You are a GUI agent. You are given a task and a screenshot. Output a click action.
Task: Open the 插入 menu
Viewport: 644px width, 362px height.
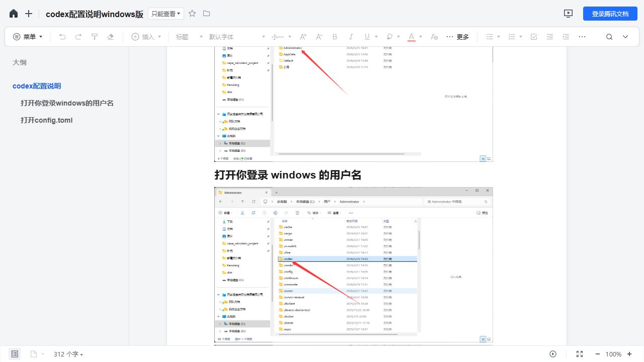(x=146, y=37)
